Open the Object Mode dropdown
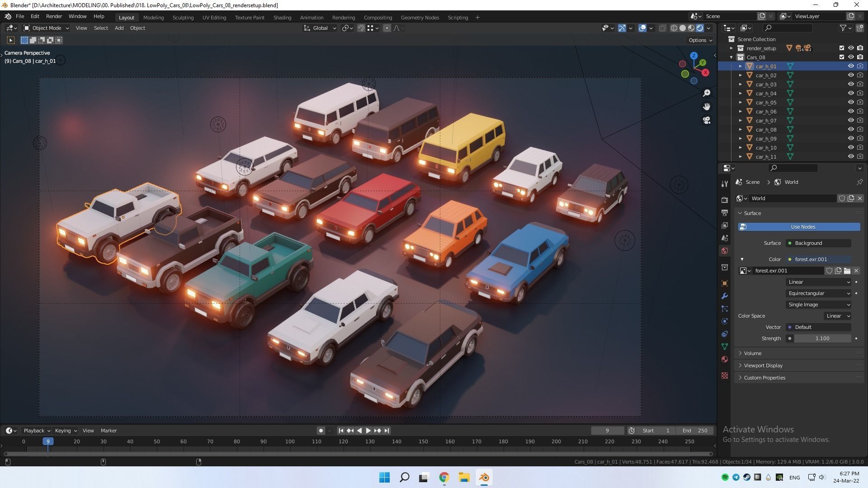The height and width of the screenshot is (488, 868). click(x=46, y=28)
